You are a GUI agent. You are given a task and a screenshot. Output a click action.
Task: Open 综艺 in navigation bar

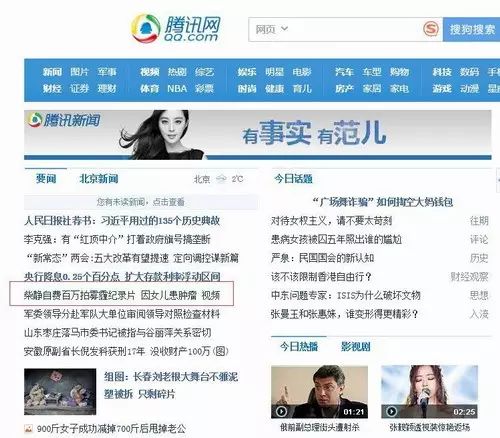coord(204,72)
